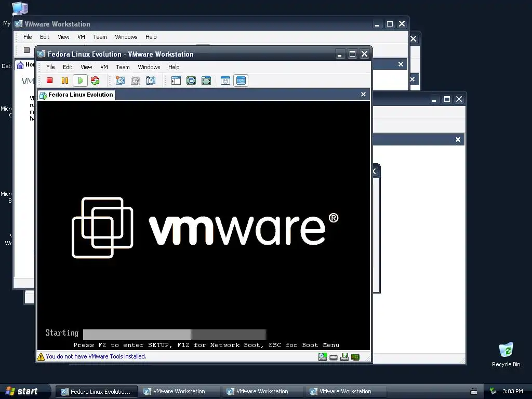Reset the VM using the red-green arrows icon
This screenshot has width=532, height=399.
pos(96,81)
